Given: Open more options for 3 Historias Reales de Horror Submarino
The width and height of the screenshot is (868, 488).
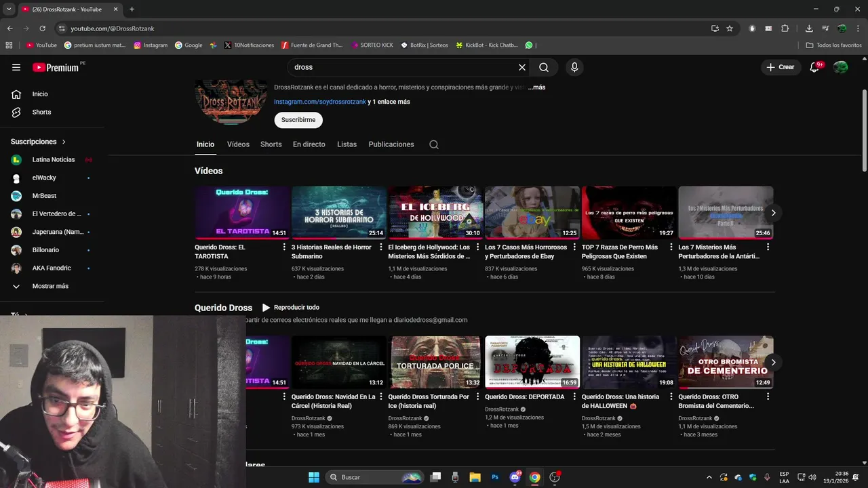Looking at the screenshot, I should (381, 247).
